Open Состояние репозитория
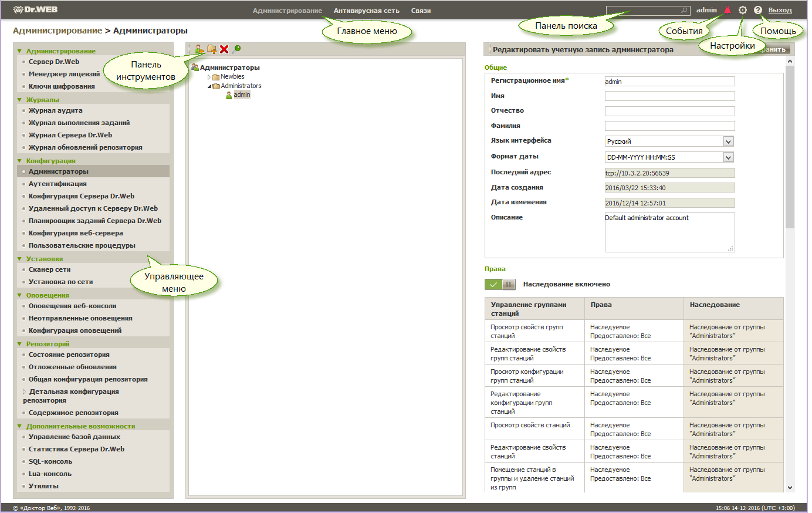Viewport: 812px width, 513px height. pyautogui.click(x=69, y=355)
